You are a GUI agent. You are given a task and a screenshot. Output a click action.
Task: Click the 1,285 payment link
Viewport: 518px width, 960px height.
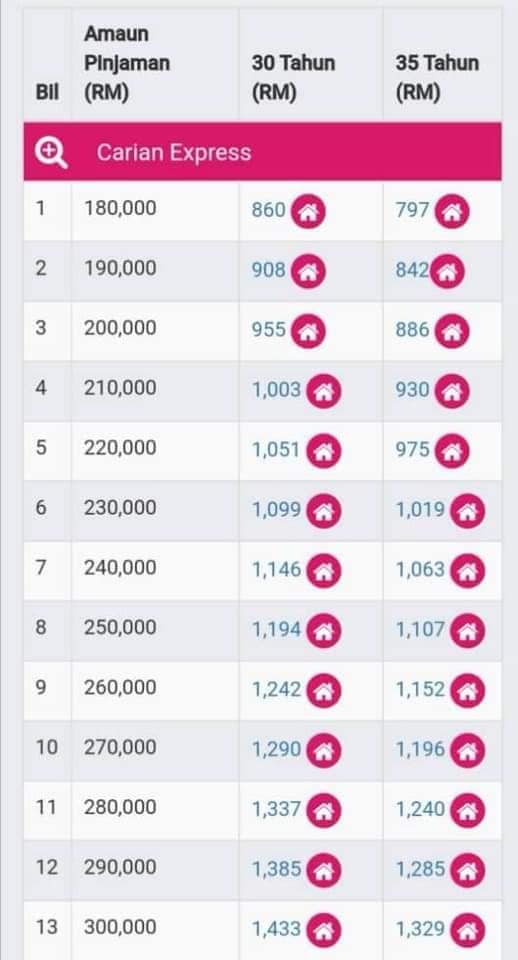pyautogui.click(x=421, y=869)
